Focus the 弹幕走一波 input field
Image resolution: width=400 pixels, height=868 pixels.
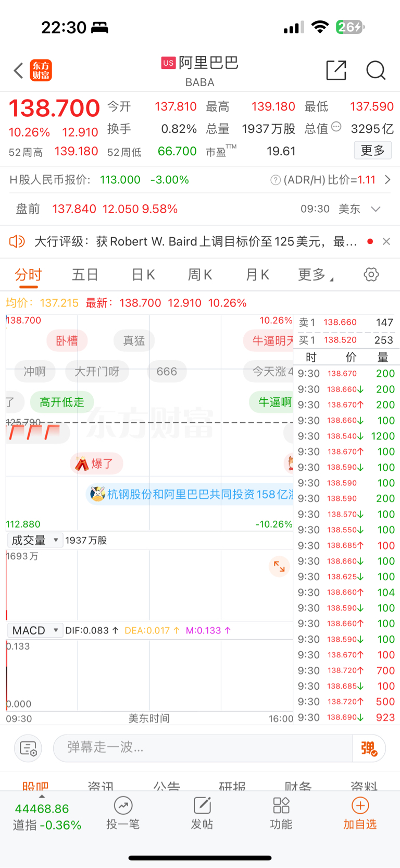click(203, 748)
